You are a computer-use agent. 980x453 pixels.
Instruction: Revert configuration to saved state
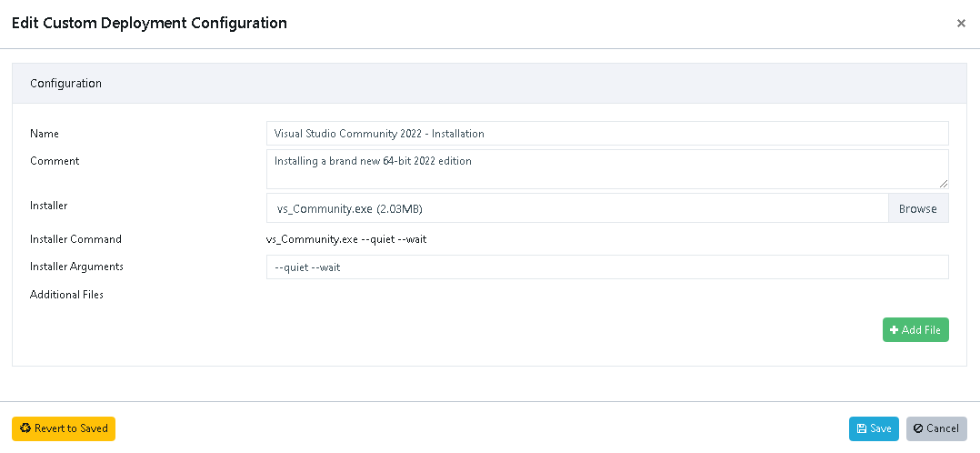pos(64,428)
